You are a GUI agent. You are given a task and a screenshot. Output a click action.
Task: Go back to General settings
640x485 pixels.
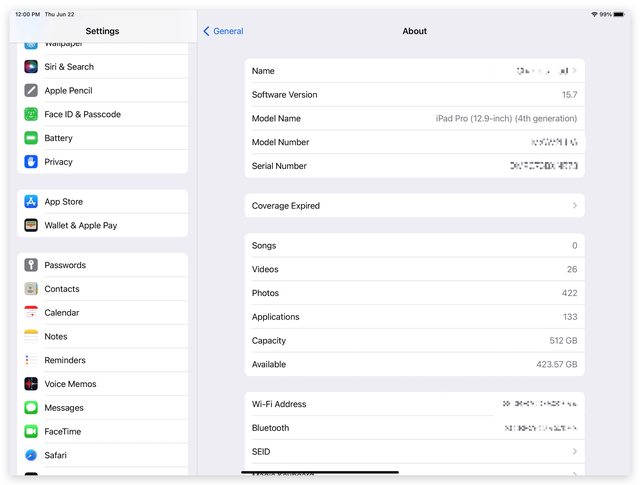(223, 31)
